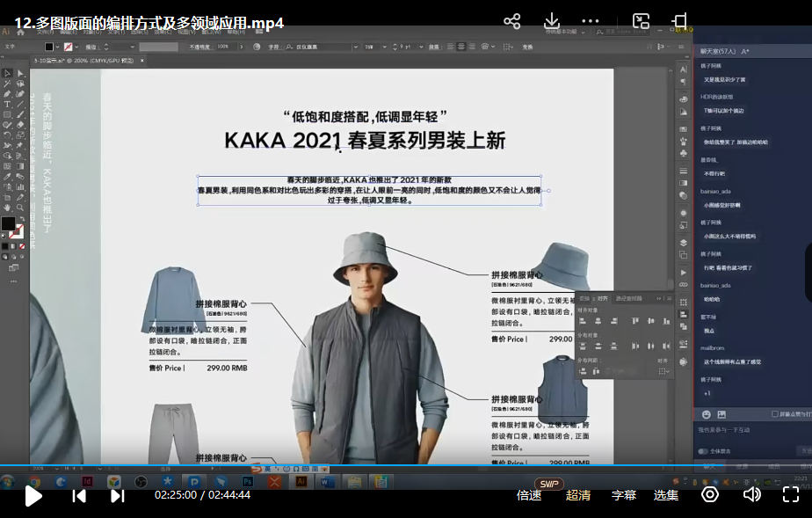Open the 选集 episode list
Screen dimensions: 812x518
coord(666,495)
